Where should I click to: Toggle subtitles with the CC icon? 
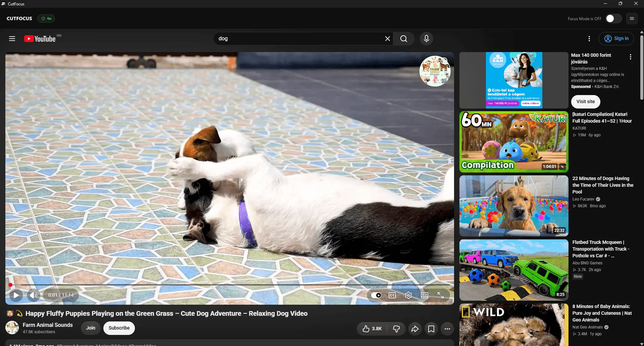click(x=392, y=295)
